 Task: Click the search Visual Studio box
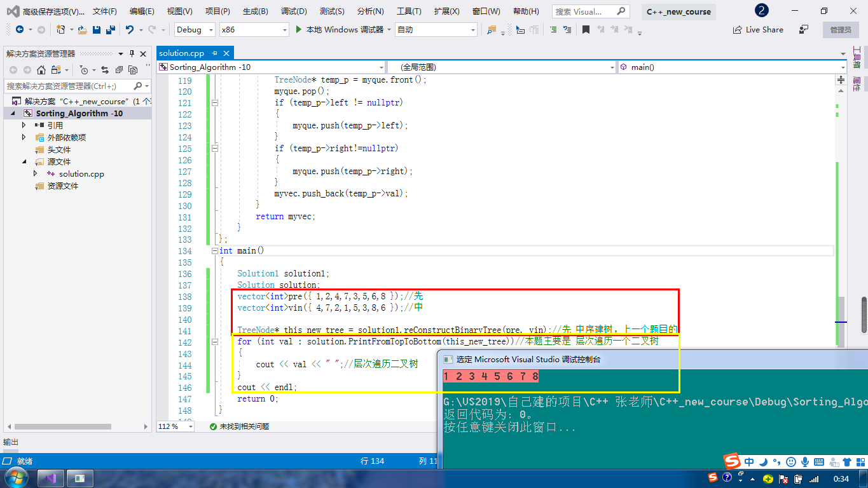591,11
